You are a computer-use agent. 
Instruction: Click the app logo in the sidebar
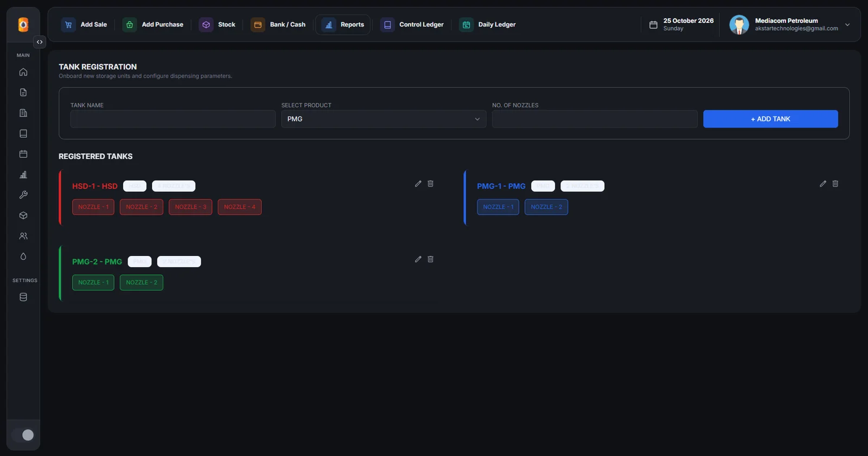pos(23,24)
